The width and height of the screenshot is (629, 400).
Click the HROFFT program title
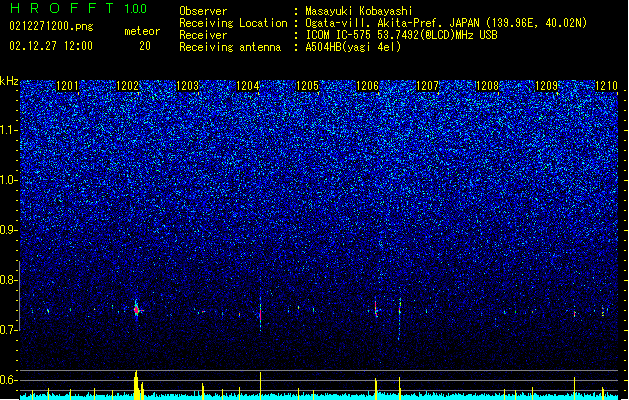point(62,8)
